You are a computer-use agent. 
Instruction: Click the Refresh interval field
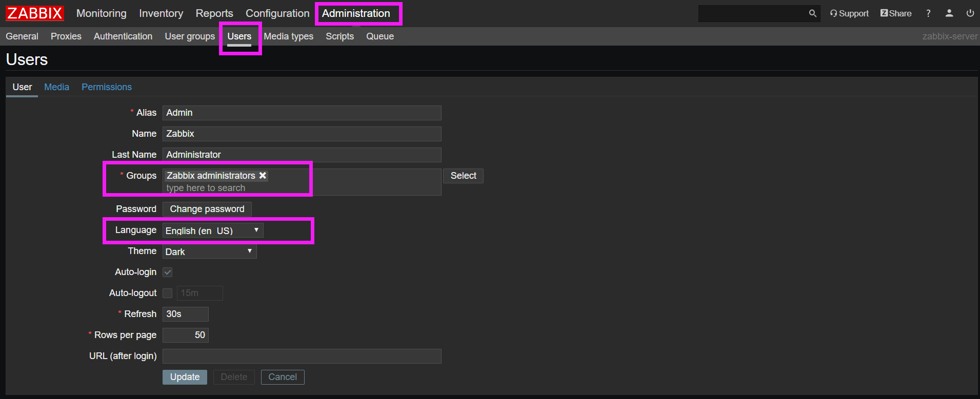(x=186, y=314)
